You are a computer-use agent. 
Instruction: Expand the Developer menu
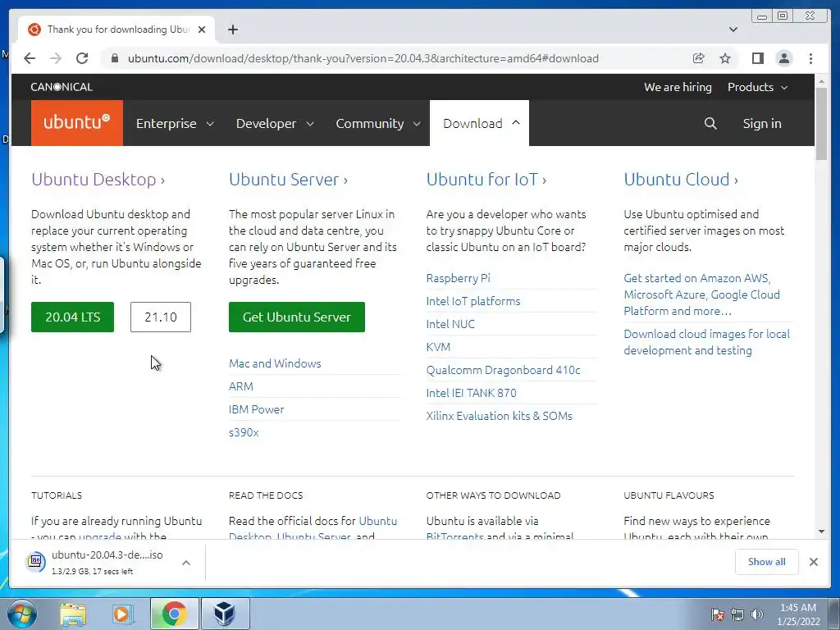[275, 123]
